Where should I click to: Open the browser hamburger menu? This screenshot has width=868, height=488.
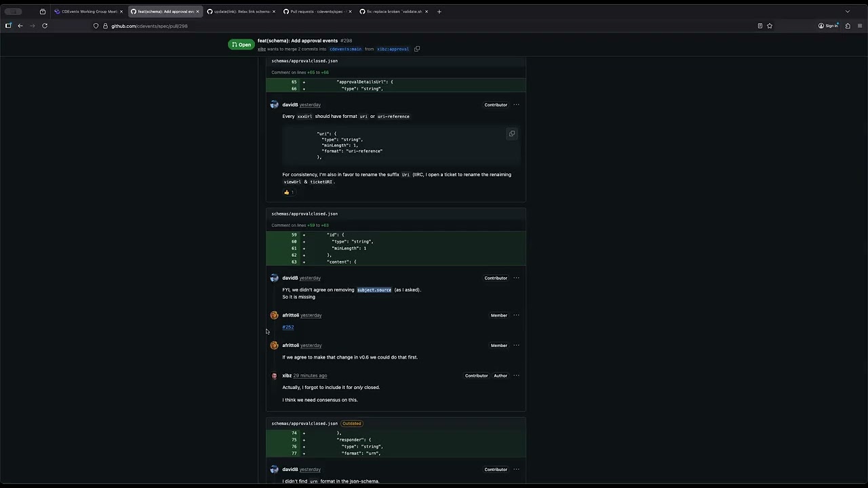pyautogui.click(x=860, y=26)
